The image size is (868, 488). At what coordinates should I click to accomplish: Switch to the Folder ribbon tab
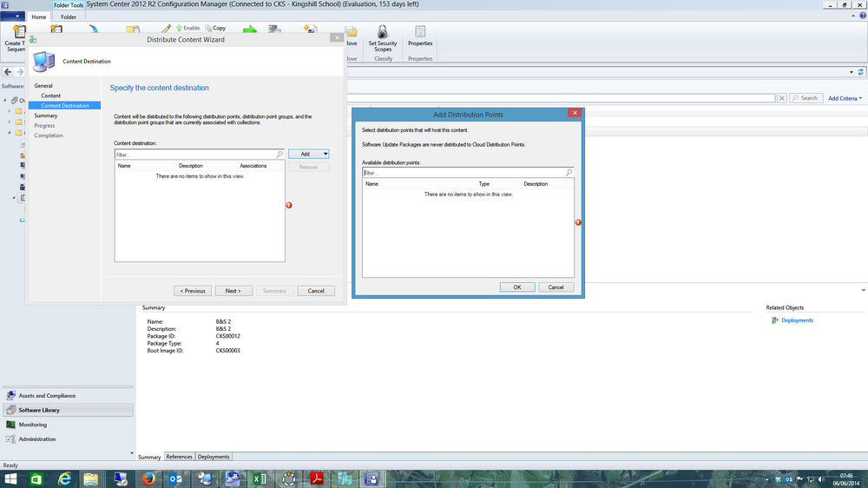(x=69, y=16)
